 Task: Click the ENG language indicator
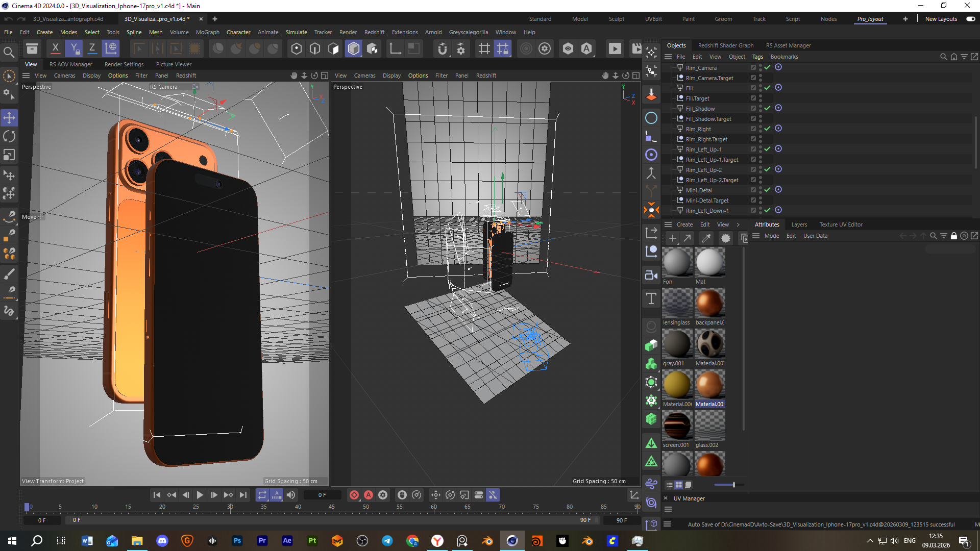[910, 541]
